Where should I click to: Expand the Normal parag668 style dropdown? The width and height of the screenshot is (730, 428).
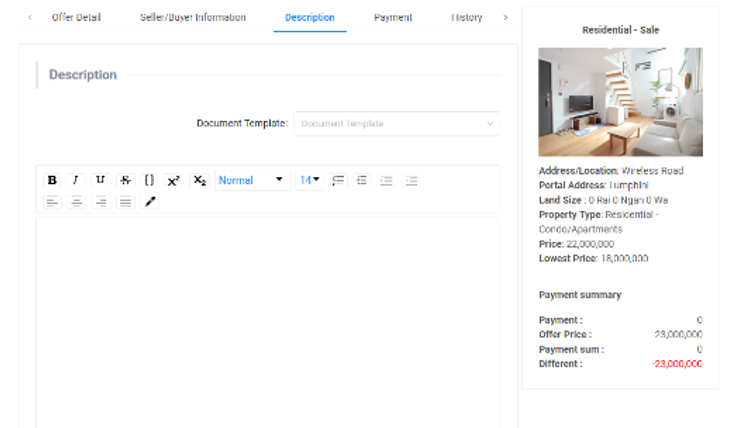point(251,180)
